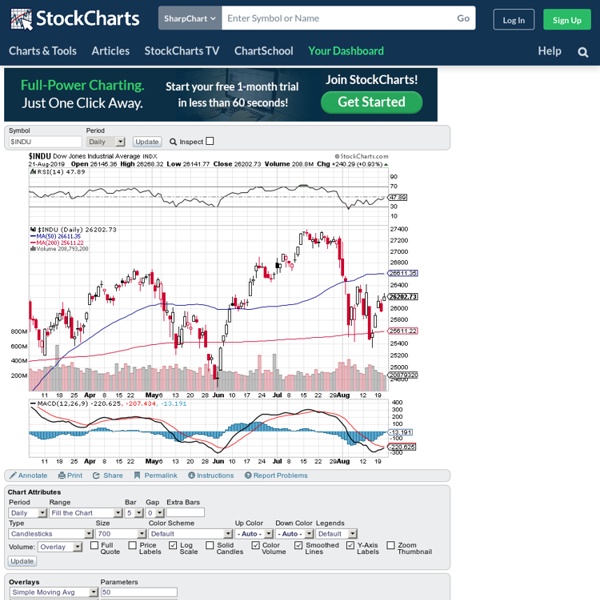
Task: Click the Print printer icon
Action: click(x=62, y=475)
